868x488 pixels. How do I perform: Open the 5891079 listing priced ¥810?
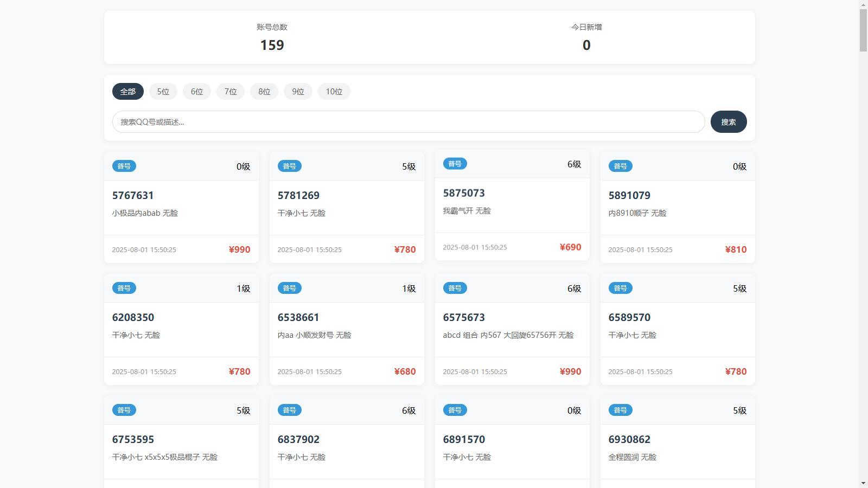click(x=678, y=208)
